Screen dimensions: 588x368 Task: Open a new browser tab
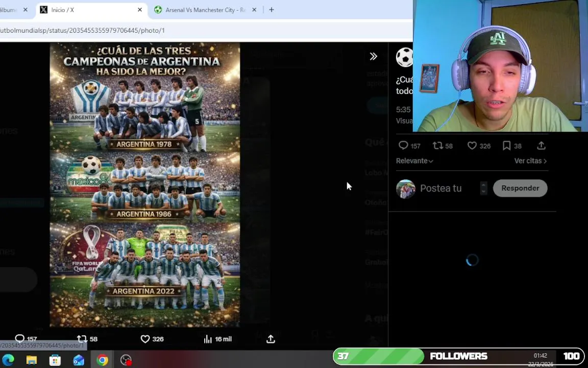click(272, 10)
